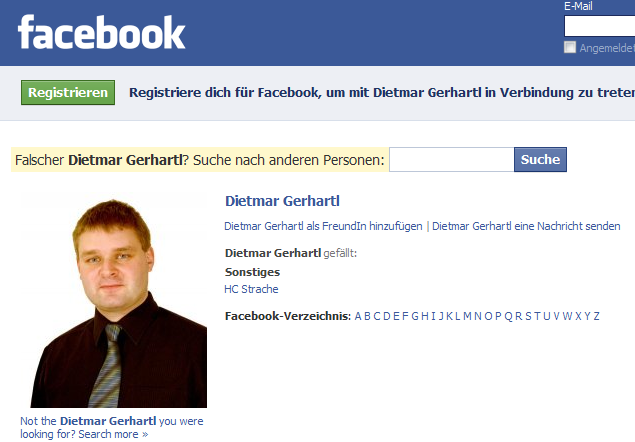Click the Search more » link
The image size is (635, 442).
(113, 434)
